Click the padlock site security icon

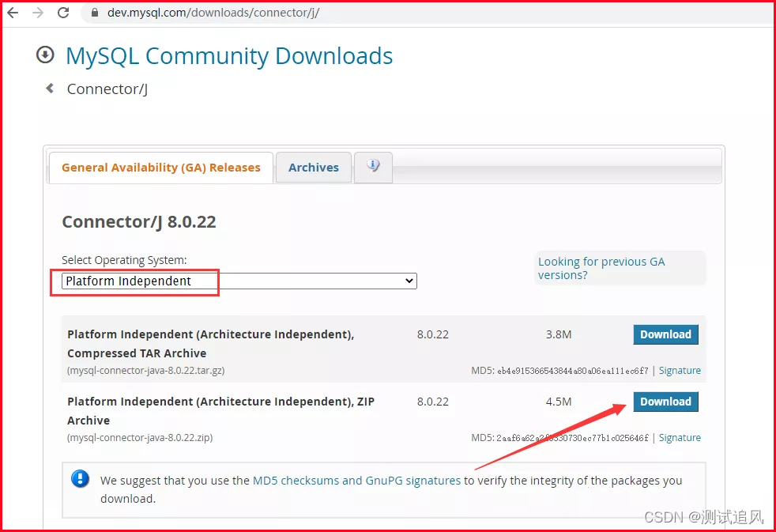[95, 13]
